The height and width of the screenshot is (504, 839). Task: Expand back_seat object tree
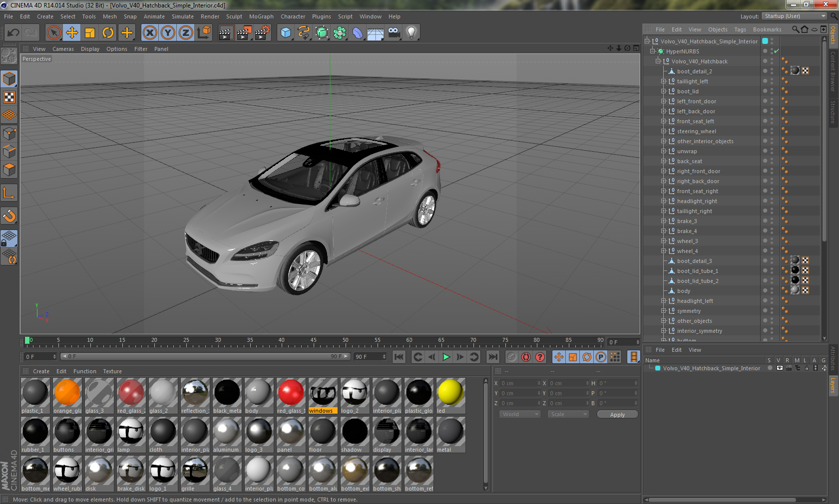(663, 161)
